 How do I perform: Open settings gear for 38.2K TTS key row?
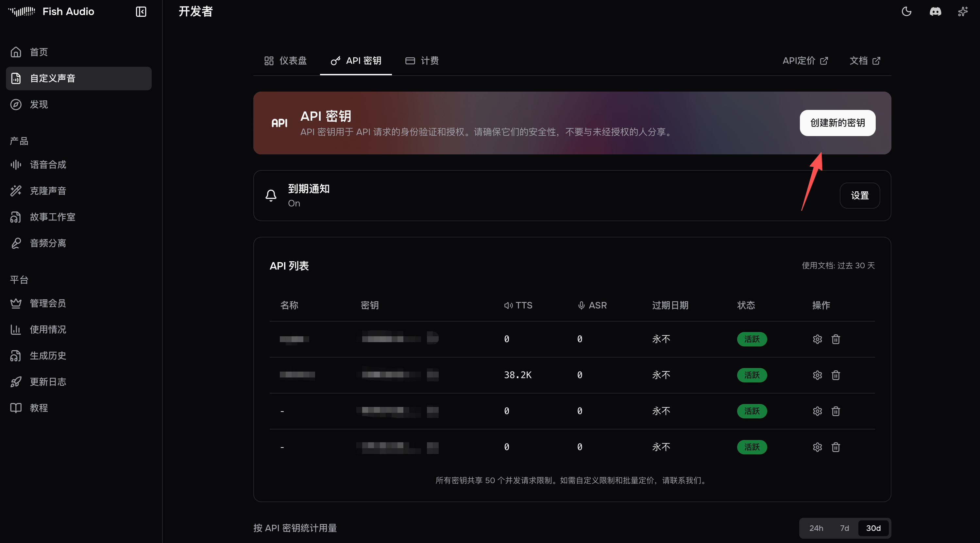click(x=817, y=376)
